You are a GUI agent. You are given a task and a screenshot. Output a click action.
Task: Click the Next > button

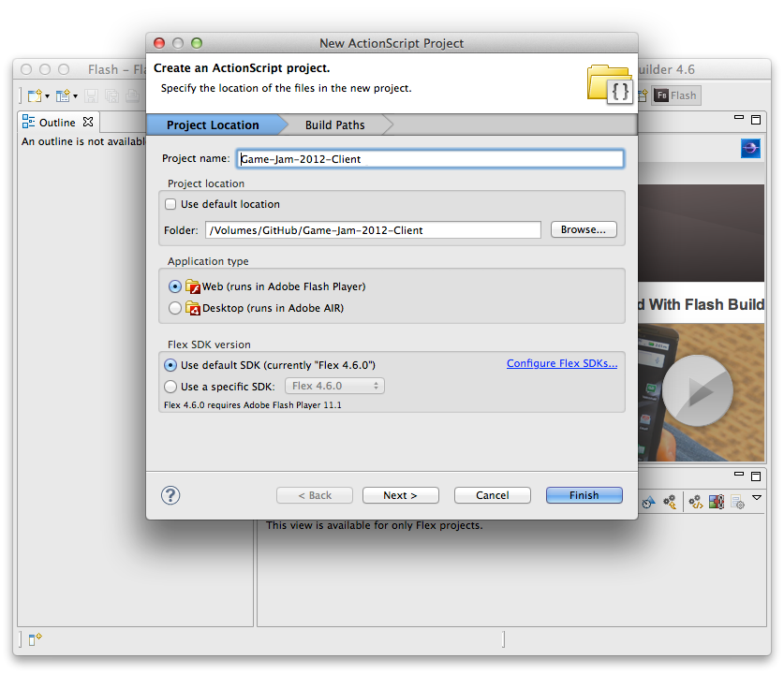click(401, 495)
